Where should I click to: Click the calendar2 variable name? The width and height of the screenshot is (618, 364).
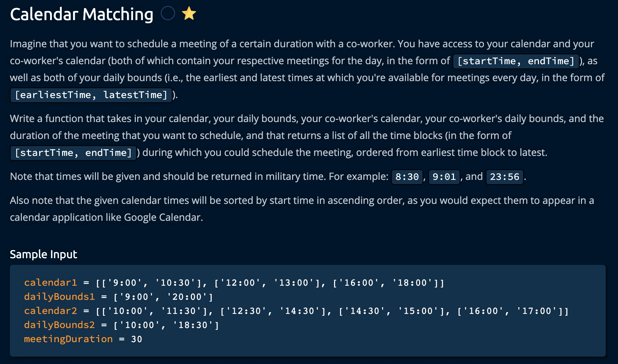click(x=50, y=311)
